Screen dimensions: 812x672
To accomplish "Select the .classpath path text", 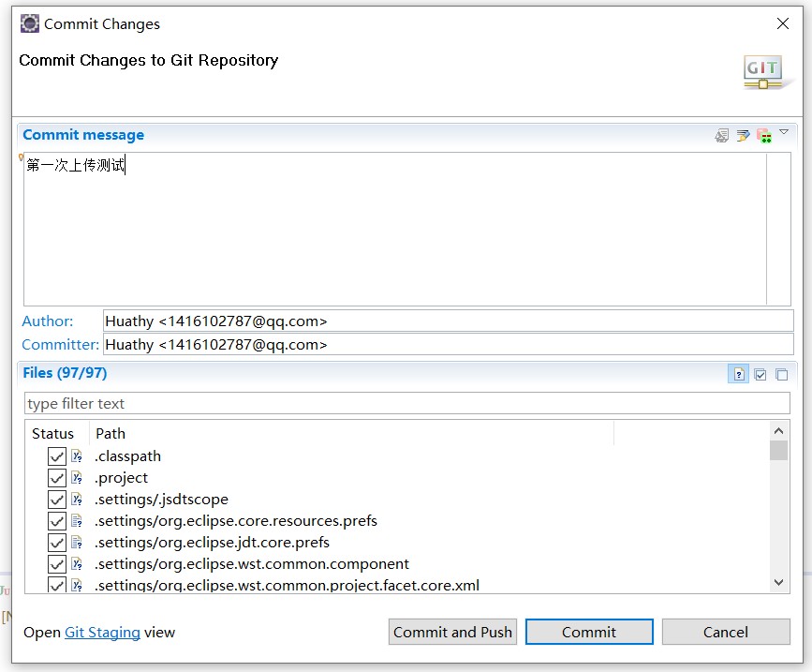I will (x=127, y=455).
